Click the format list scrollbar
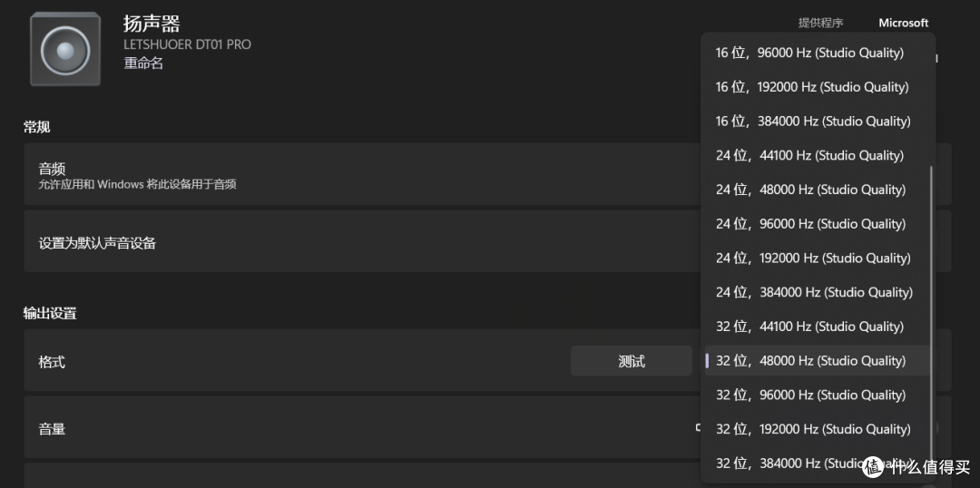 (x=931, y=312)
